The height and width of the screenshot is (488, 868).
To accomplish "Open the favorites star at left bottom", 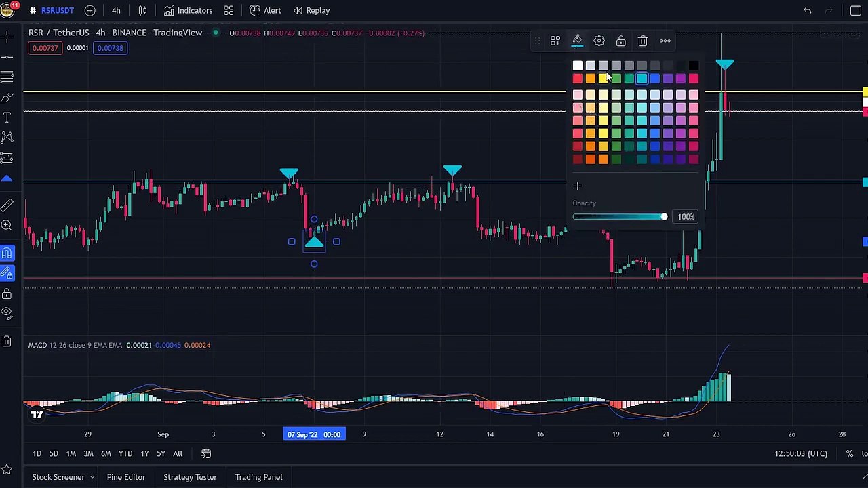I will click(x=7, y=469).
